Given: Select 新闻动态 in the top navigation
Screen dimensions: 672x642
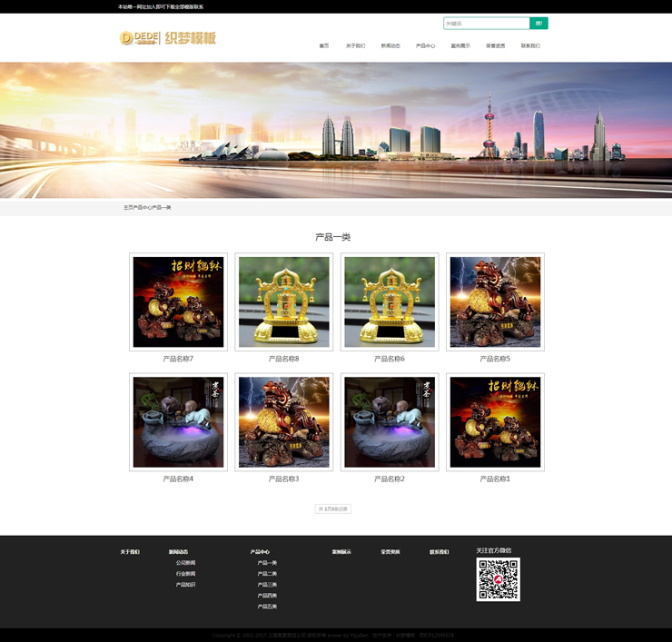Looking at the screenshot, I should (390, 45).
